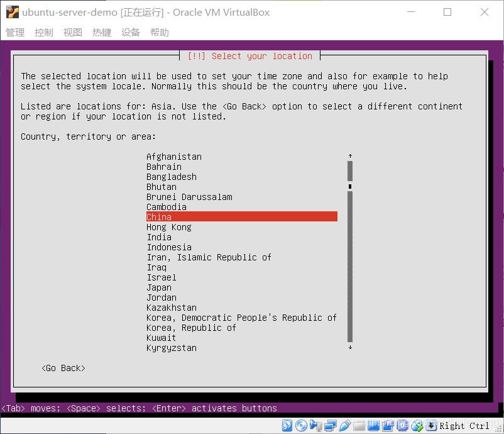Select Iraq in the country list
Image resolution: width=504 pixels, height=434 pixels.
[156, 267]
